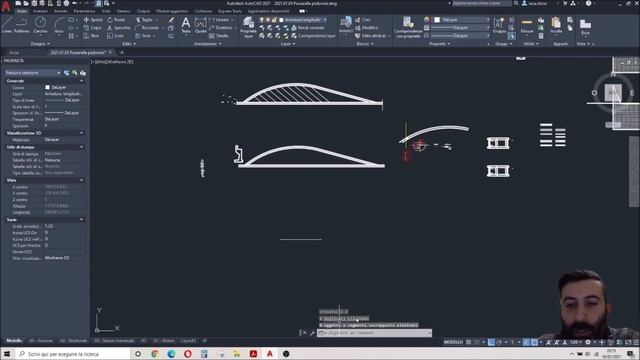Screen dimensions: 640x360
Task: Click the Crea block button
Action: 362,20
